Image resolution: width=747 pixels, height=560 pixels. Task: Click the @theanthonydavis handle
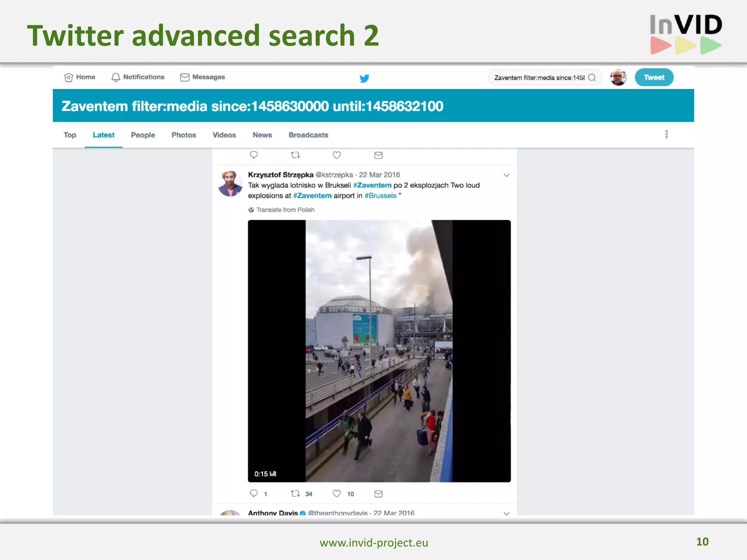338,513
